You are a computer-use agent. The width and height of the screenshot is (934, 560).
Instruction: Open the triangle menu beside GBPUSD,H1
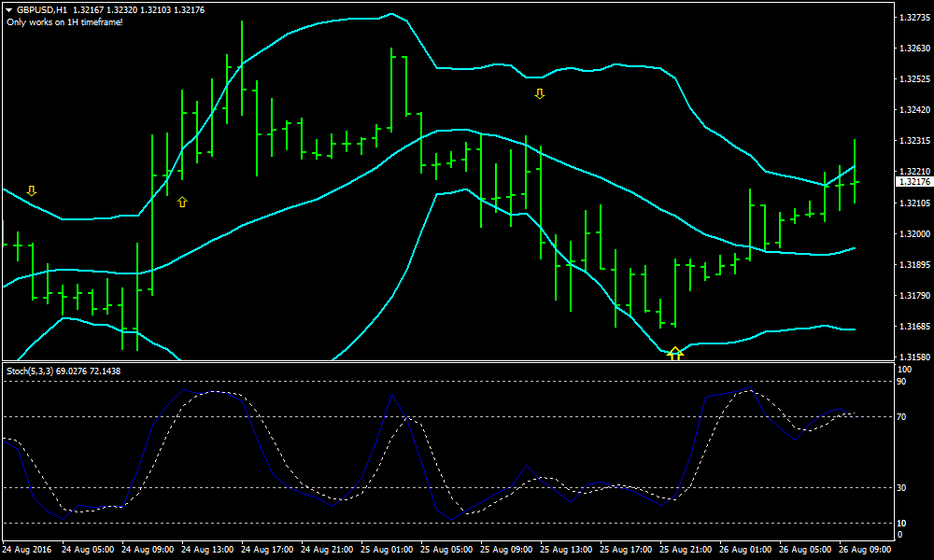coord(9,9)
